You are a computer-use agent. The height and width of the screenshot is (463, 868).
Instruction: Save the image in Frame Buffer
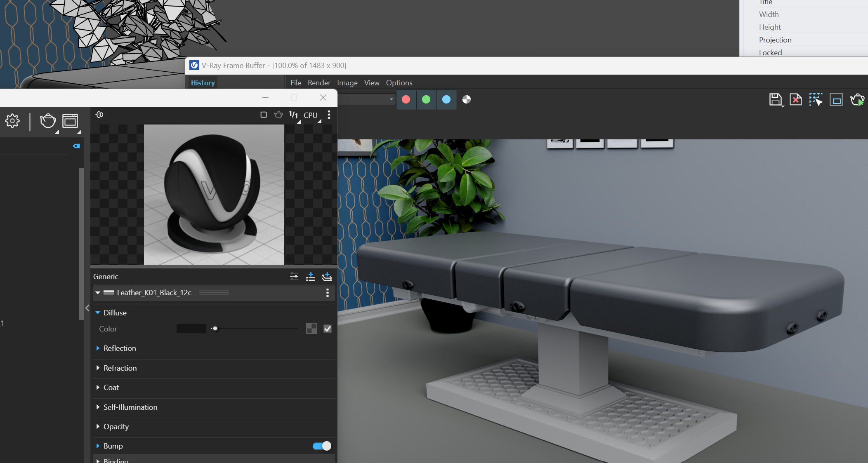pyautogui.click(x=775, y=100)
